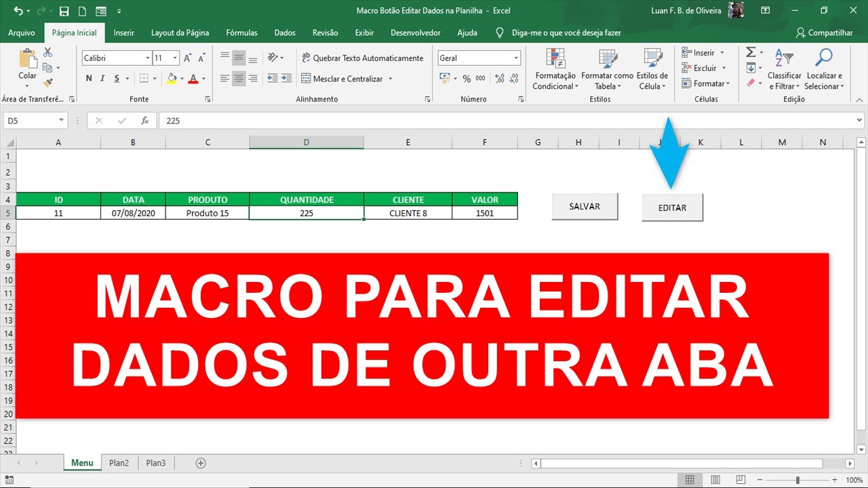Center text horizontally in cell

(239, 79)
